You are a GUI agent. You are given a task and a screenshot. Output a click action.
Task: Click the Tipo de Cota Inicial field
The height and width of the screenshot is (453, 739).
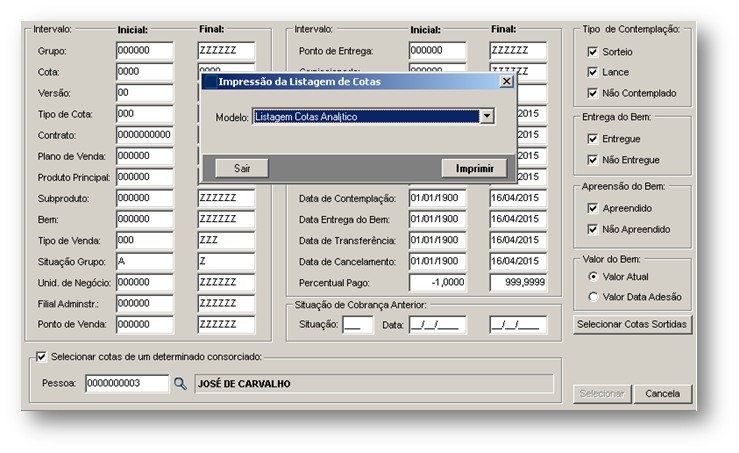(x=145, y=114)
